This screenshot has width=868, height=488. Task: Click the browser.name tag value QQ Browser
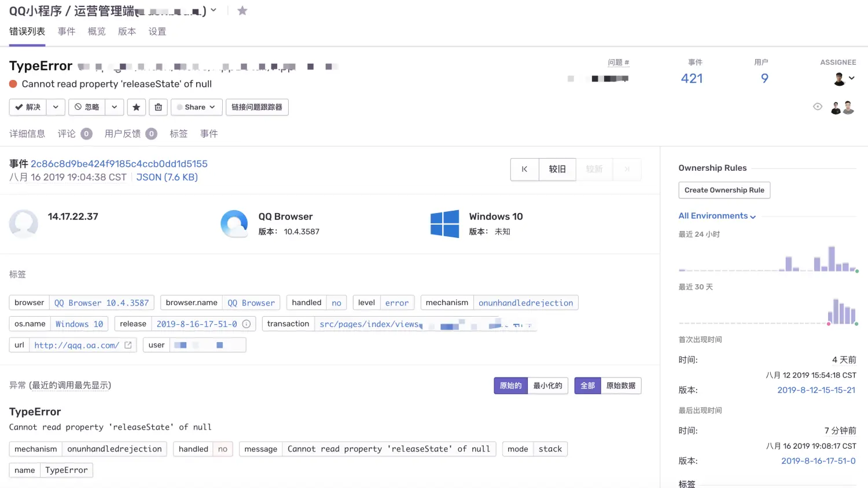click(x=251, y=303)
